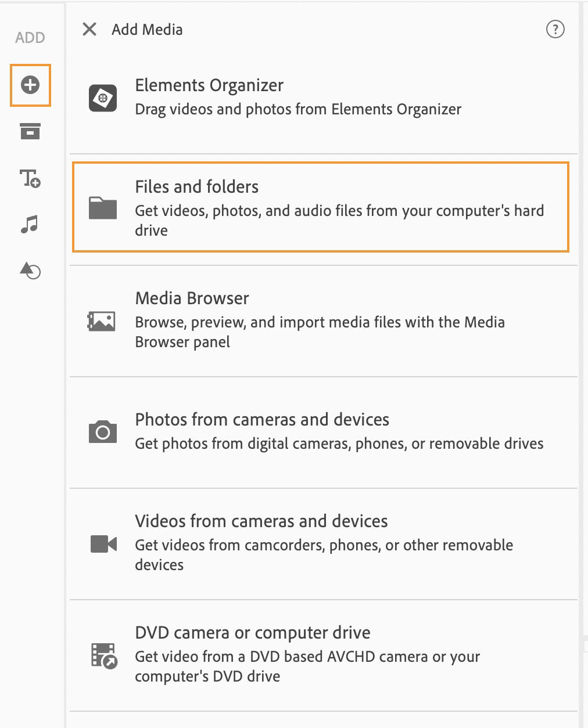Click the transitions icon below the music note
588x728 pixels.
tap(30, 271)
